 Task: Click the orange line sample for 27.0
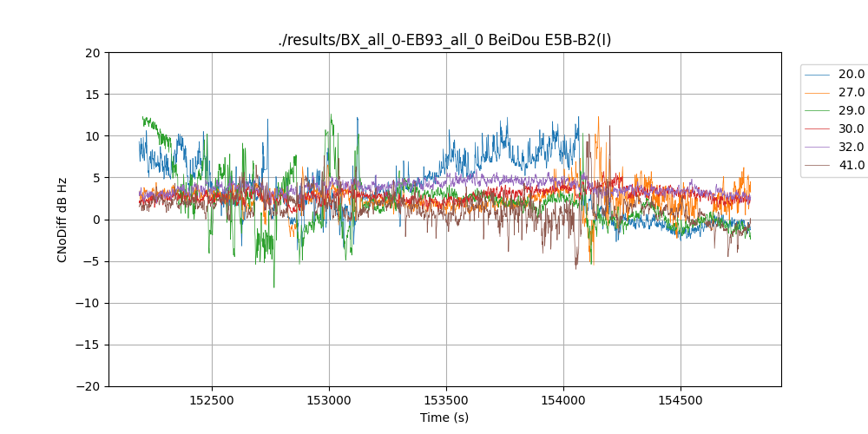pos(818,93)
